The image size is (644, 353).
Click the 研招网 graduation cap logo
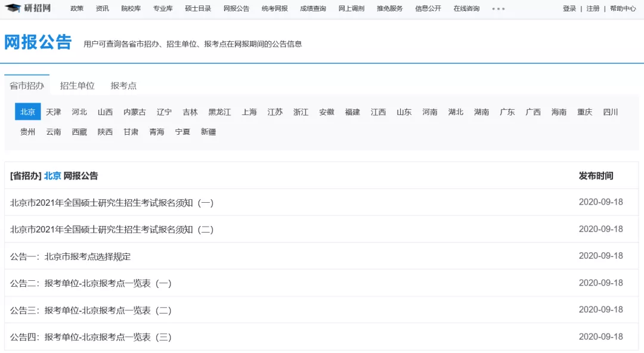pos(28,8)
